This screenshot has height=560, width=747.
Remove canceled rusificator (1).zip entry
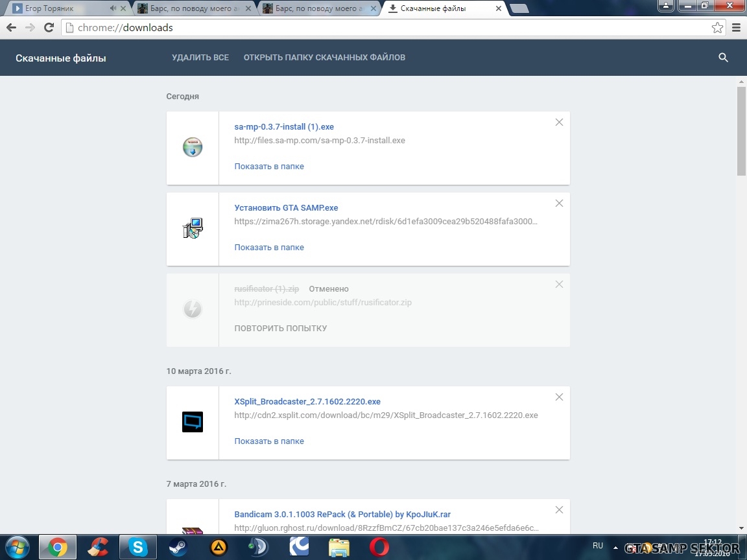pyautogui.click(x=560, y=285)
